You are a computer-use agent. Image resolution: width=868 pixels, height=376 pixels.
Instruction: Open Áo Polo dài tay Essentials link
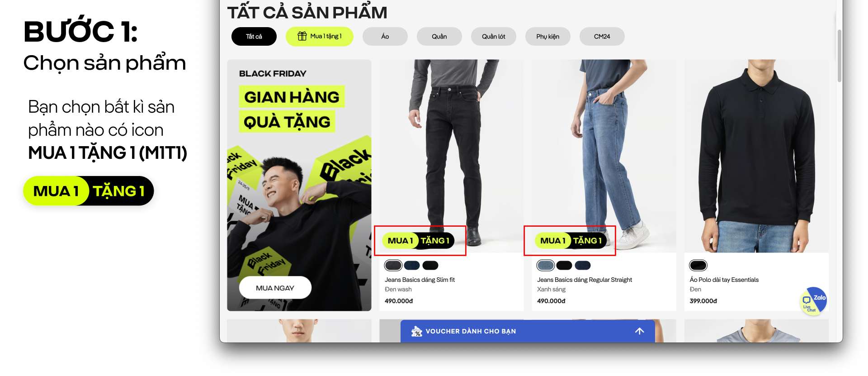point(724,280)
